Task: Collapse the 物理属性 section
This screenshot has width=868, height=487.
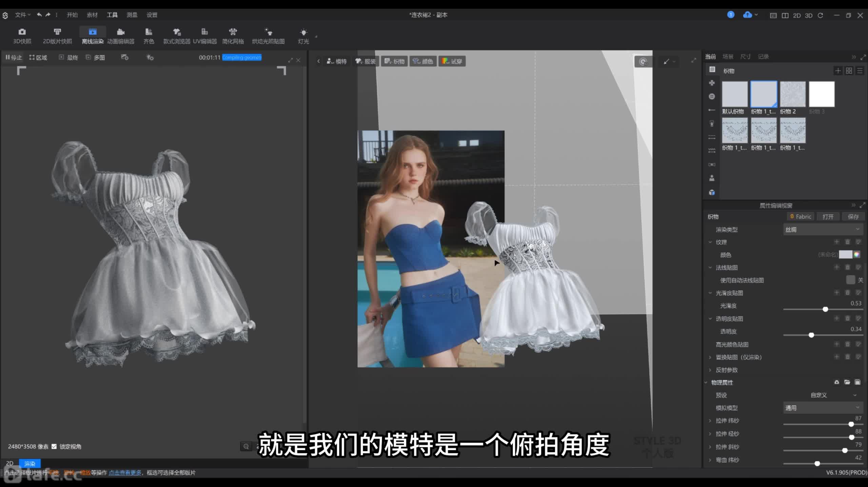Action: coord(706,383)
